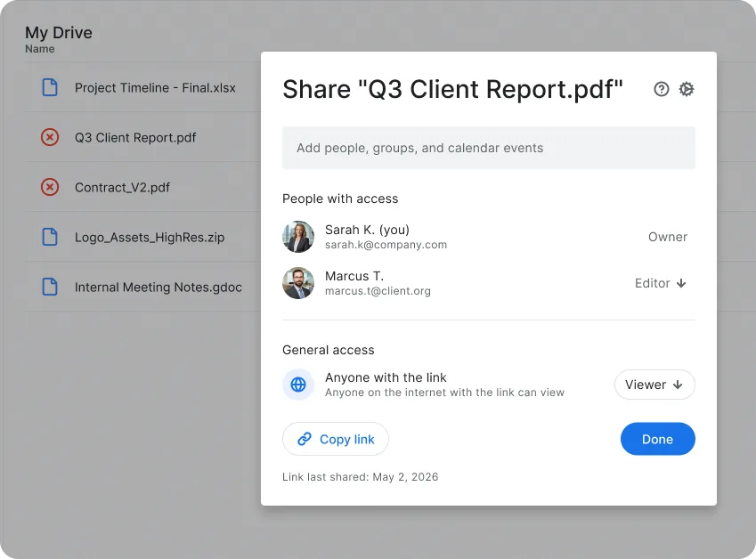This screenshot has width=756, height=559.
Task: Select the Internal Meeting Notes.gdoc file name
Action: tap(159, 288)
